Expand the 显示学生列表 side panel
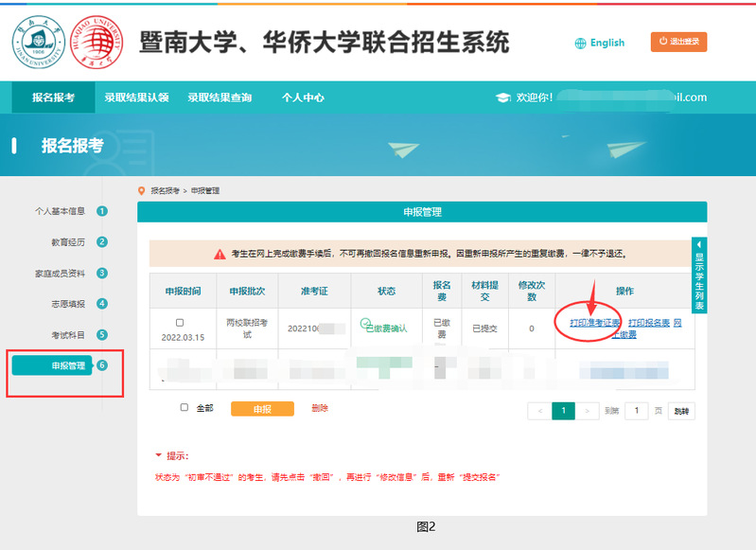This screenshot has width=756, height=550. click(x=699, y=275)
